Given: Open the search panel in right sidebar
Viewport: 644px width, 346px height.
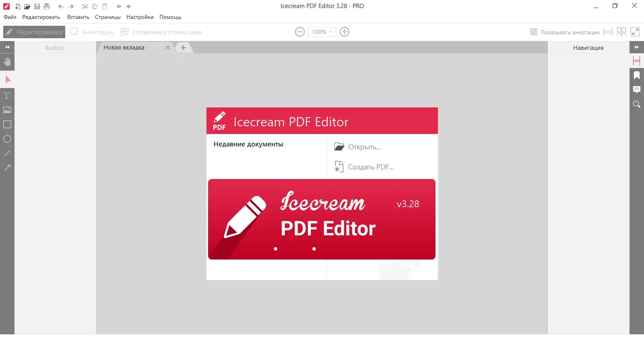Looking at the screenshot, I should [x=637, y=104].
